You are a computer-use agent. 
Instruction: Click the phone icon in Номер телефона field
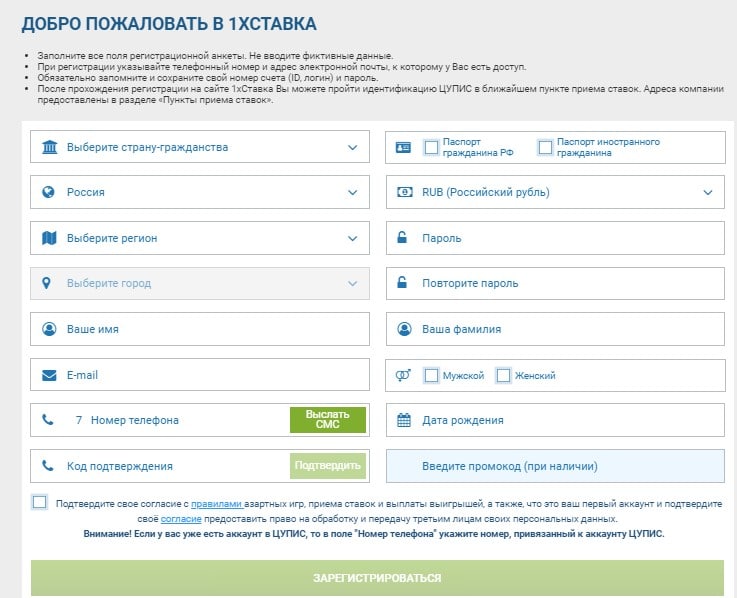click(47, 419)
